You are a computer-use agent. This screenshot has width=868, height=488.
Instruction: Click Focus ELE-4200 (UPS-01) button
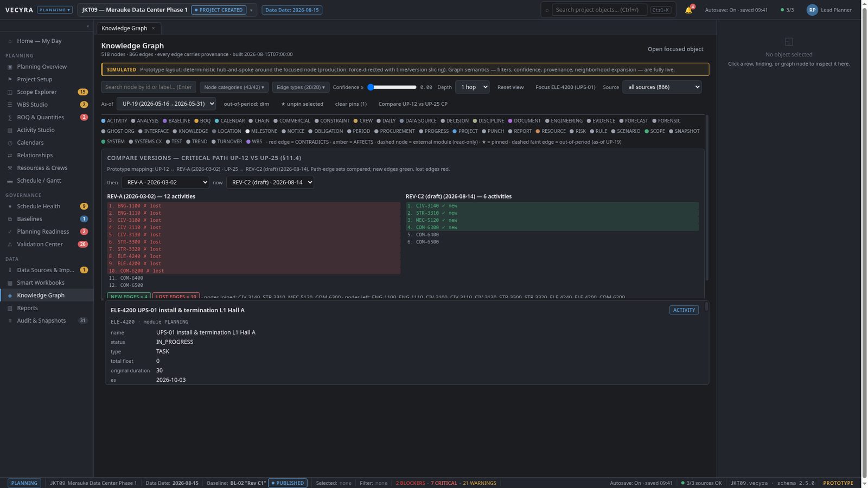(565, 87)
